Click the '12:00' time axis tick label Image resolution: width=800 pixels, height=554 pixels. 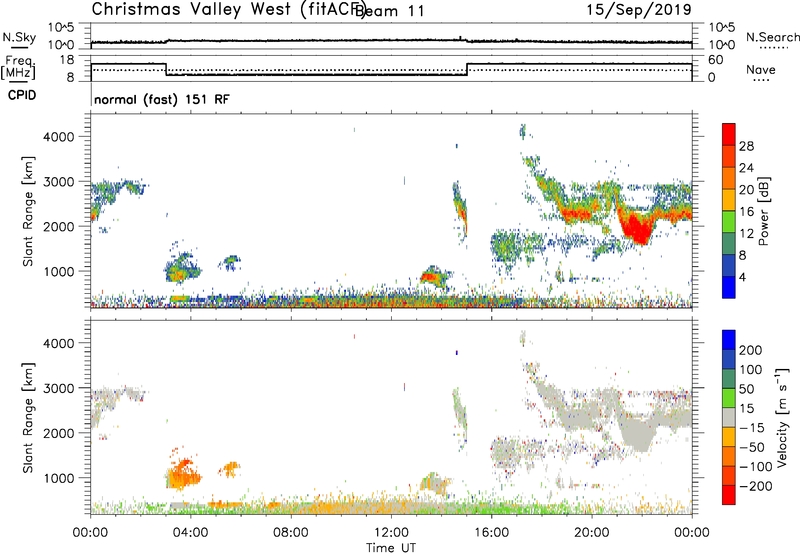391,533
